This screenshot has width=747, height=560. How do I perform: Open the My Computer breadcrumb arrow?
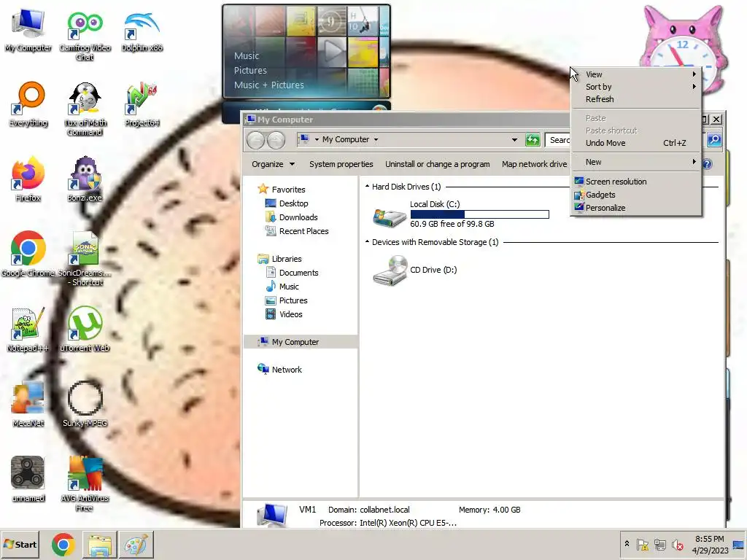[376, 139]
